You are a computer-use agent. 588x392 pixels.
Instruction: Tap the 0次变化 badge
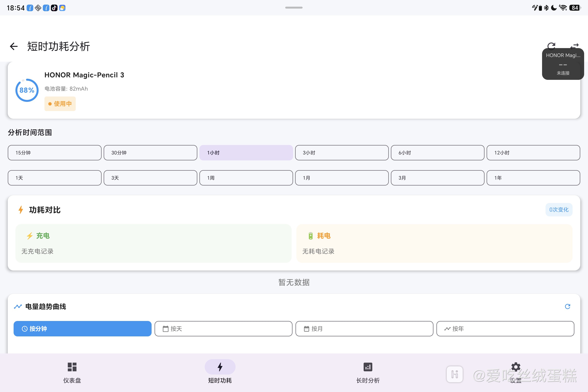559,210
